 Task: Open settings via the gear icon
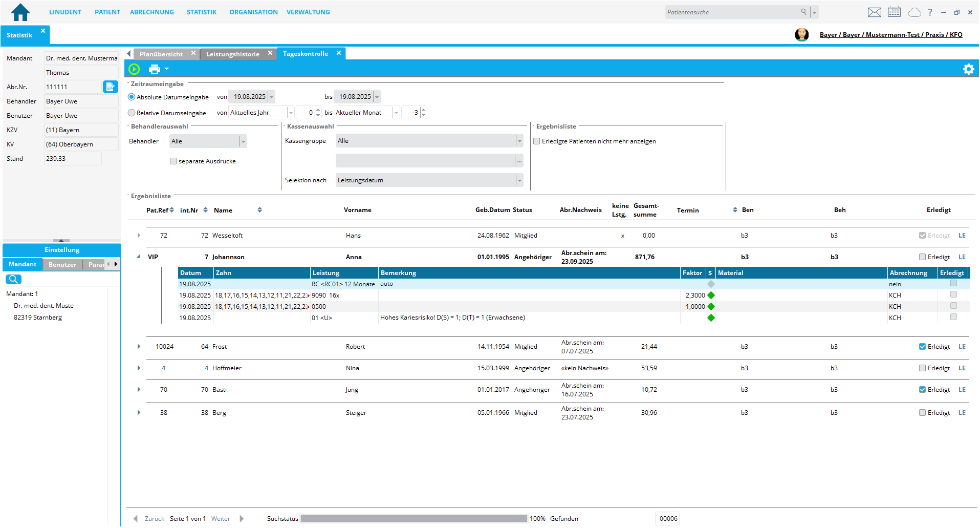point(968,69)
